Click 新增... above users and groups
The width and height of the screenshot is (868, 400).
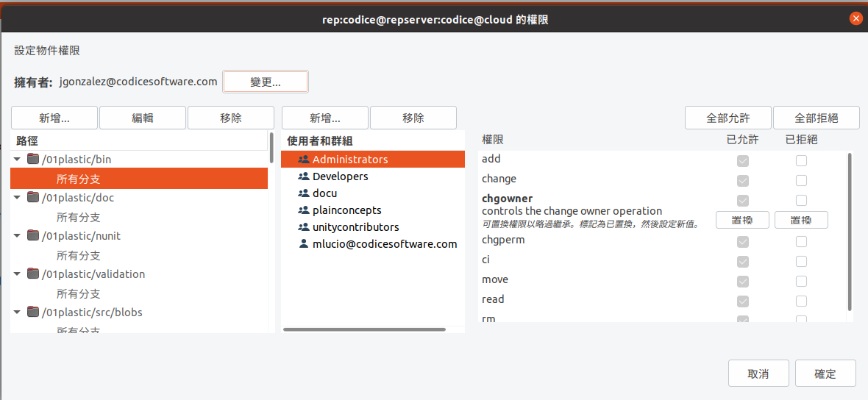(325, 118)
